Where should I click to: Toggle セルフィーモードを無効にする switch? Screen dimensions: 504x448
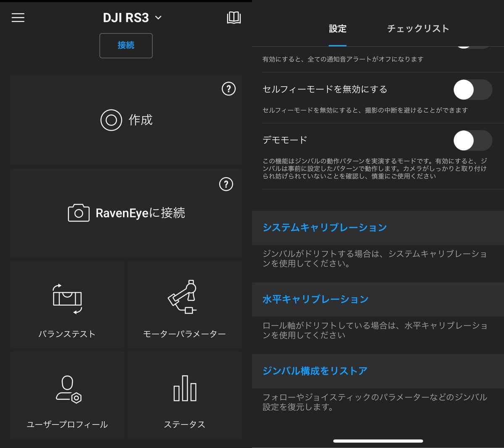coord(473,89)
